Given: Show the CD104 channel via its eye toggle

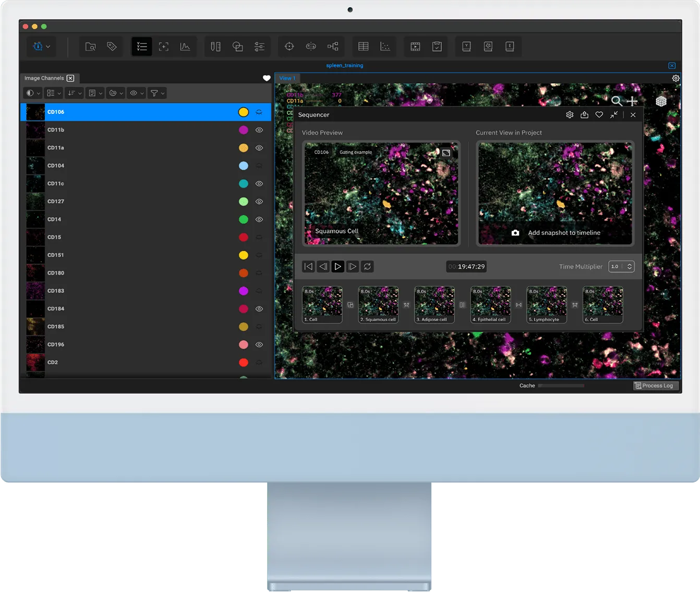Looking at the screenshot, I should [259, 165].
